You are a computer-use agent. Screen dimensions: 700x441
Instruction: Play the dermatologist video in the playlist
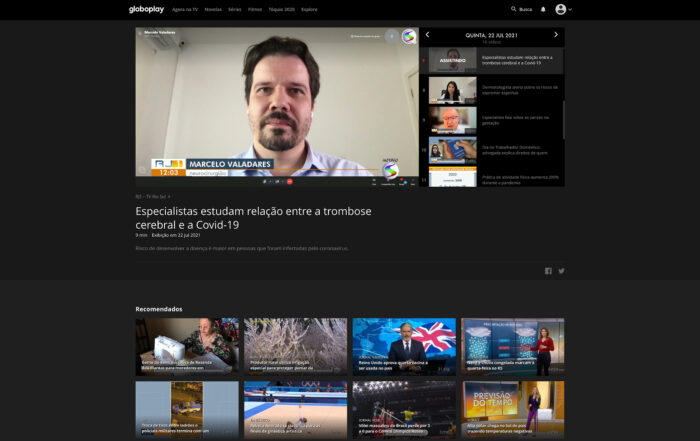[x=492, y=90]
